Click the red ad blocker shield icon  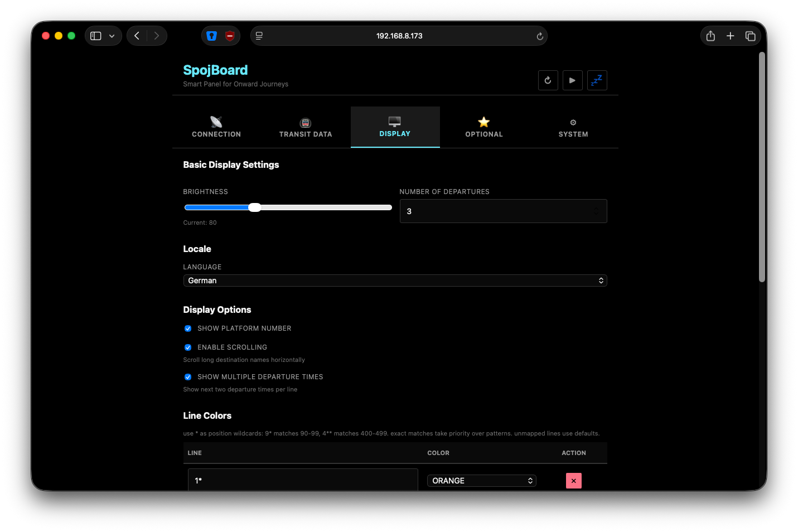coord(230,36)
